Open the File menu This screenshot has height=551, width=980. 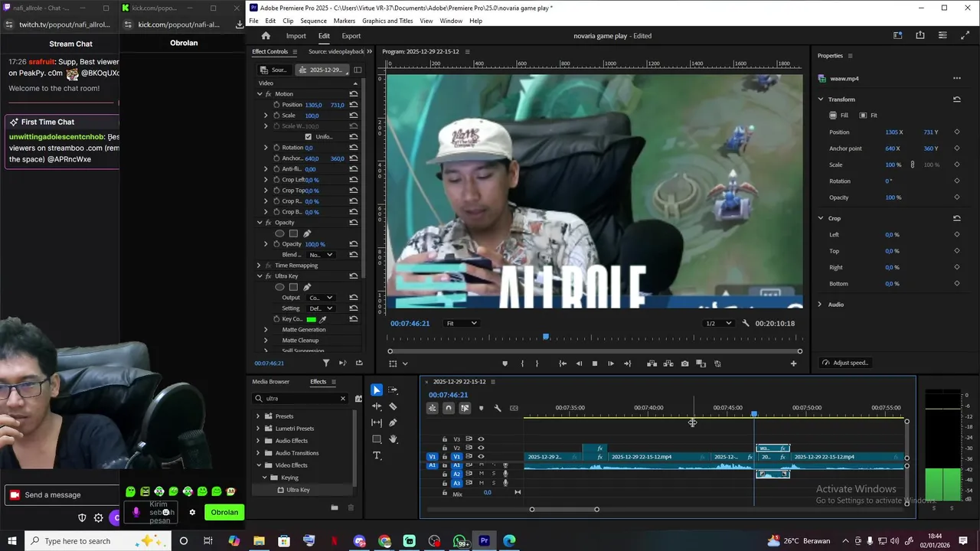(254, 21)
